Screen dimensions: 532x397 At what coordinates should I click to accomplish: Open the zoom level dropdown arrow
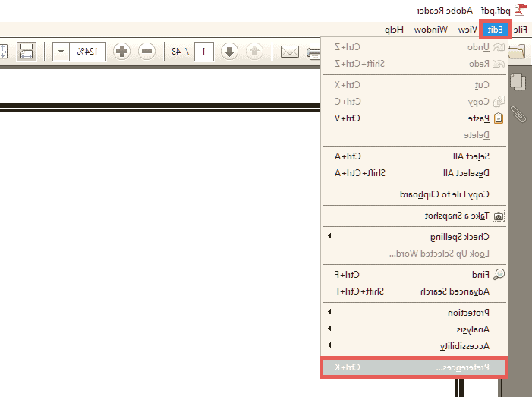click(x=61, y=52)
